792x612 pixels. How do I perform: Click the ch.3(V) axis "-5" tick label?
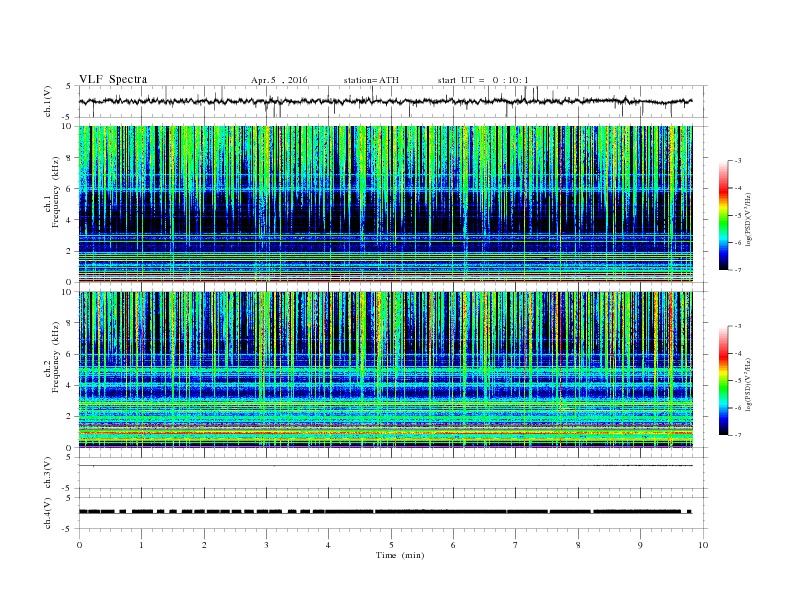68,489
